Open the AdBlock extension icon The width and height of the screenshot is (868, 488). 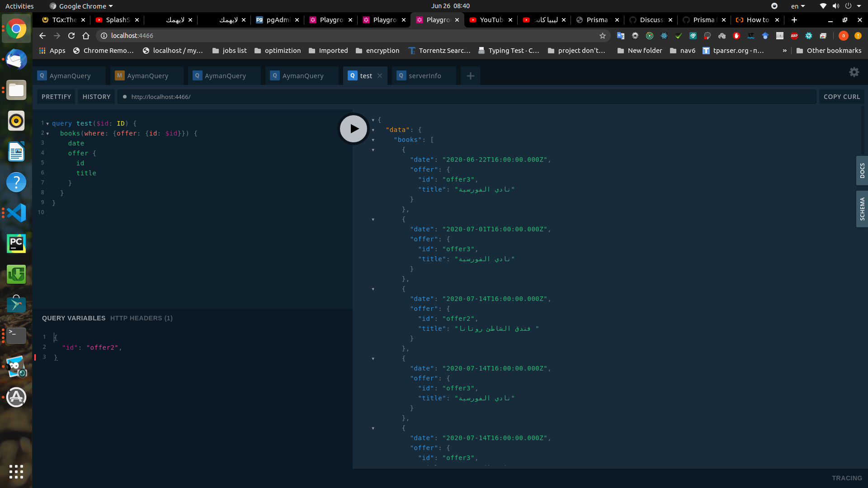coord(794,36)
